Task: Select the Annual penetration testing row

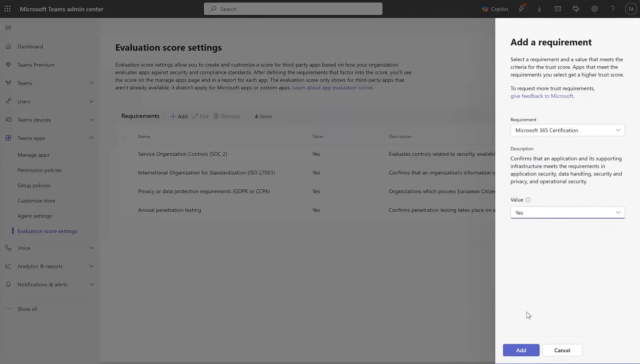Action: point(306,210)
